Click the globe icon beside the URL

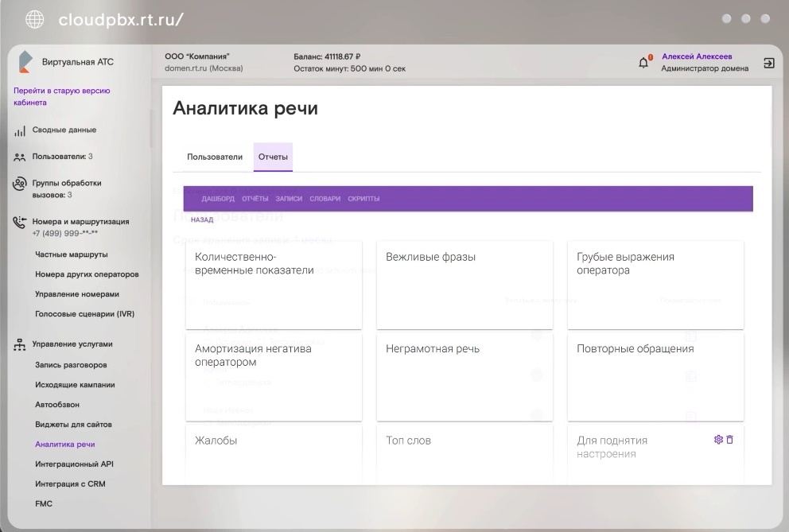35,19
